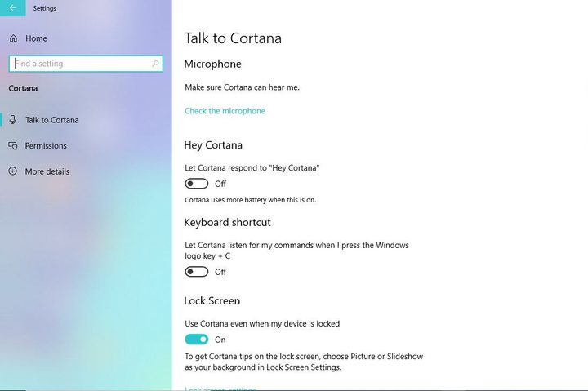Screen dimensions: 588x391
Task: Click 'Use Cortana even when my device is locked' label
Action: click(x=262, y=324)
